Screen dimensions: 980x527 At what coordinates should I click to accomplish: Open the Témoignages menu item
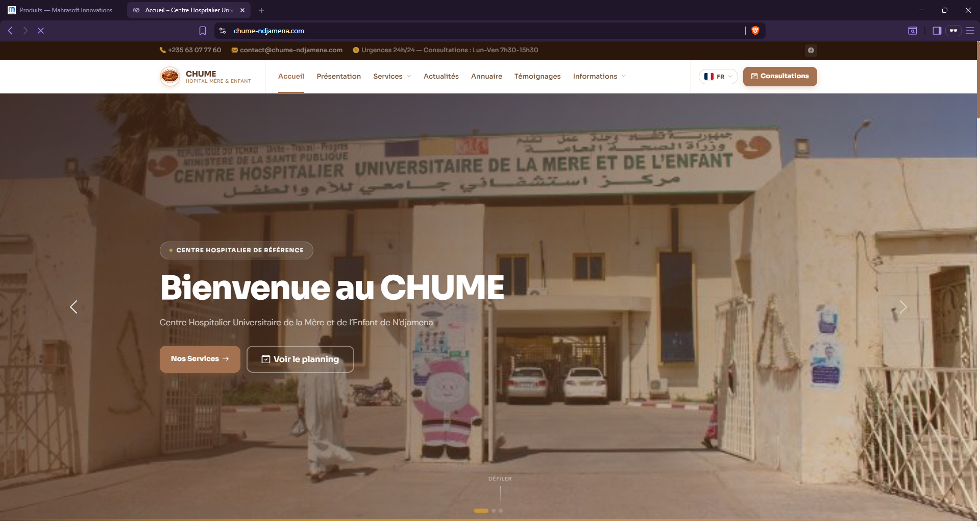click(x=537, y=76)
